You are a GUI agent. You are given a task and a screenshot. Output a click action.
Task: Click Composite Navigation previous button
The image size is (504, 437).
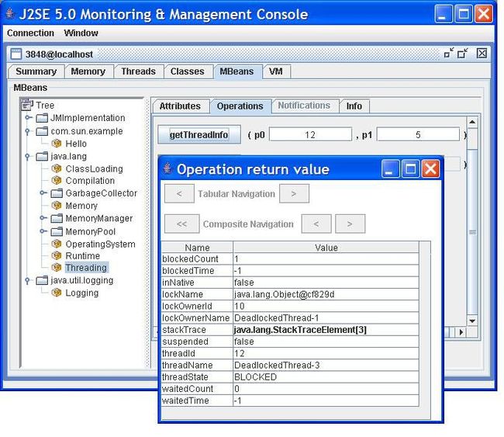point(316,224)
